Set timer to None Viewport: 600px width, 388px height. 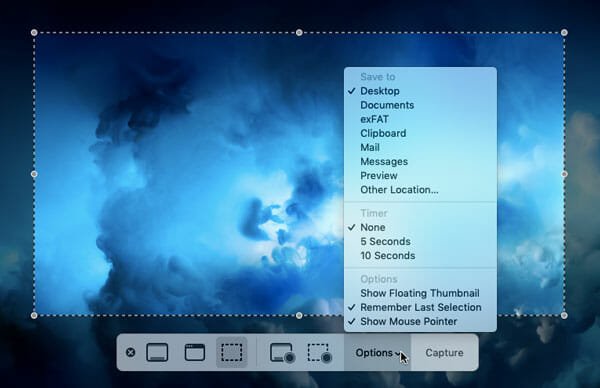(420, 227)
